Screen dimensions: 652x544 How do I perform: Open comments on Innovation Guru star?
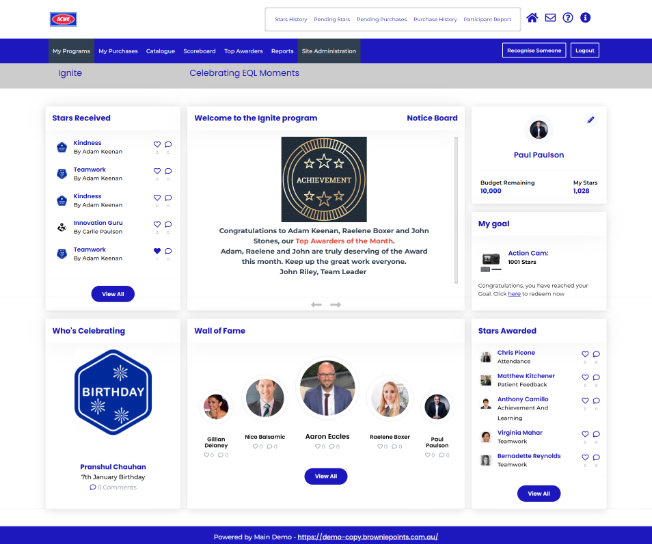coord(168,224)
